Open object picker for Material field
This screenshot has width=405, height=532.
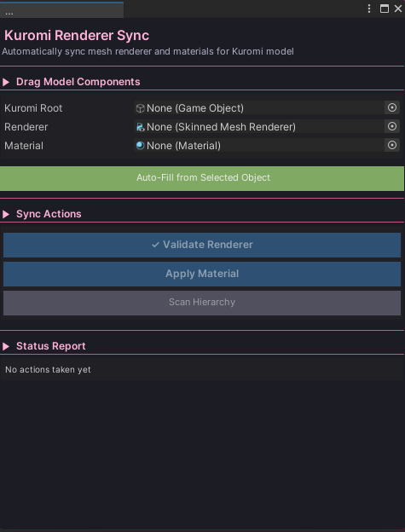[x=391, y=145]
